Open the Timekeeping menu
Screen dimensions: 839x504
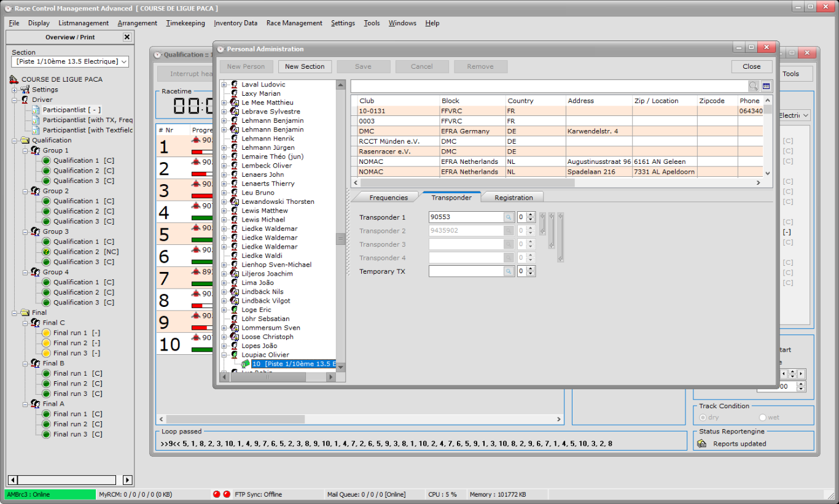(185, 23)
